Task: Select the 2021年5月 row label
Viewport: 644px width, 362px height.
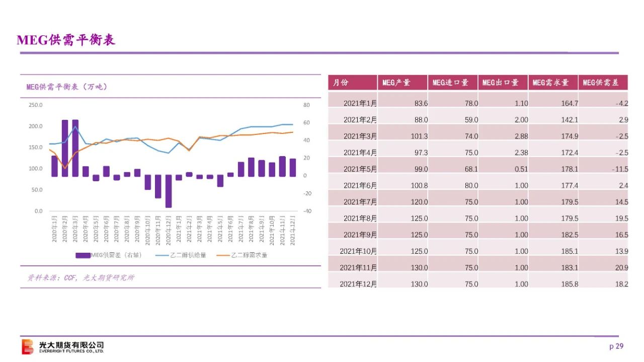Action: (x=360, y=169)
